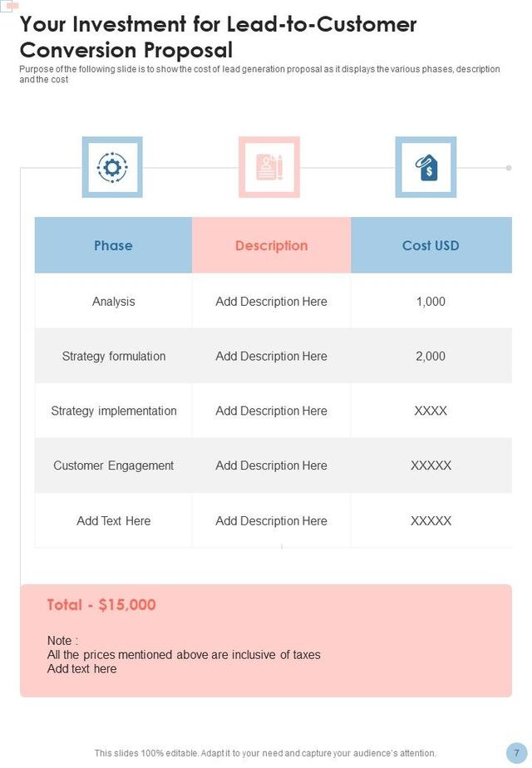Screen dimensions: 532x768
Task: Click the page number 7 badge
Action: pyautogui.click(x=517, y=751)
